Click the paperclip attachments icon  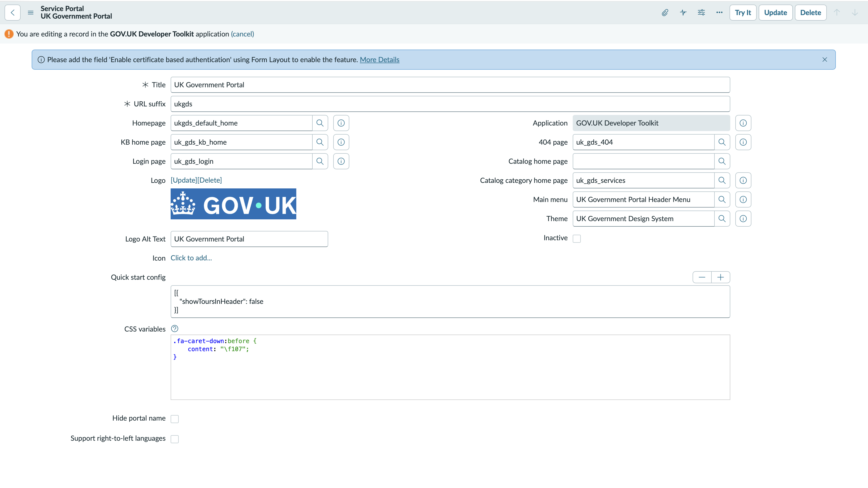click(665, 13)
